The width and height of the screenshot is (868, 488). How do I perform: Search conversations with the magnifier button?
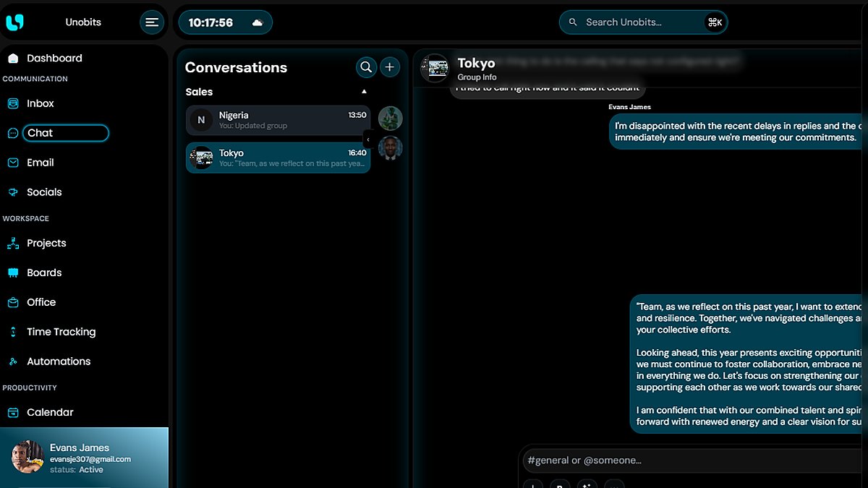[x=367, y=67]
